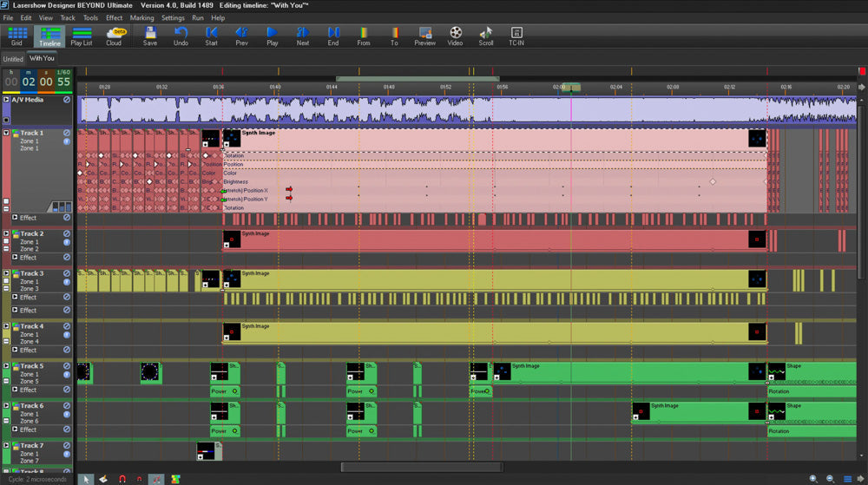Viewport: 868px width, 485px height.
Task: Collapse Track 1 with its arrow
Action: click(x=7, y=134)
